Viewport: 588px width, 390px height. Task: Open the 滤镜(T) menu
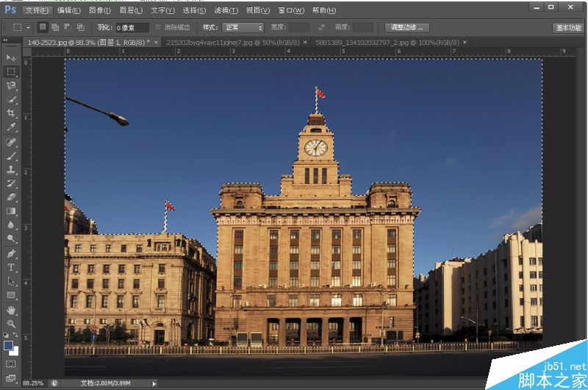pos(226,10)
